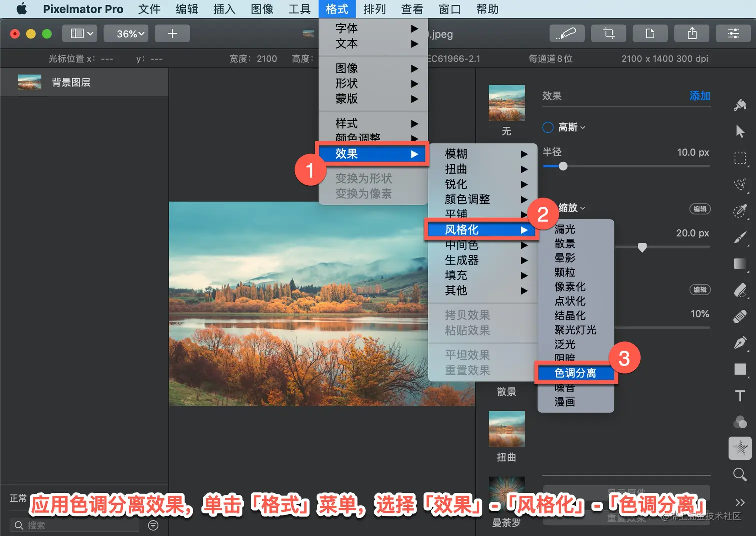Click the 搜索 layers search field
756x536 pixels.
coord(75,525)
